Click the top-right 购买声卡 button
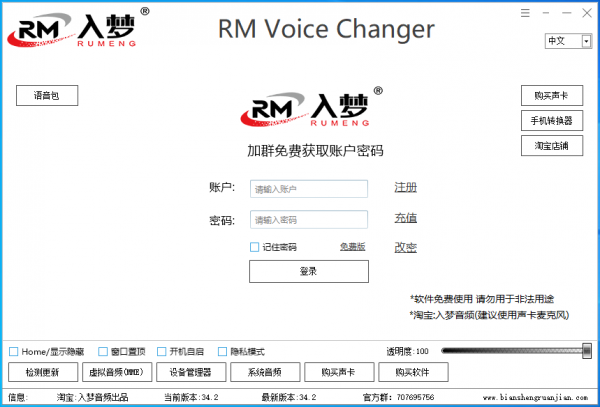The height and width of the screenshot is (407, 600). coord(552,95)
